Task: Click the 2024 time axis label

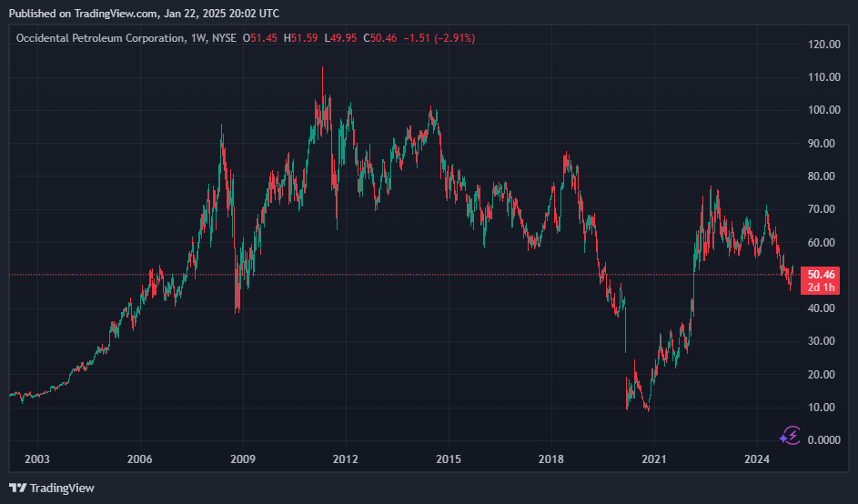Action: (x=757, y=459)
